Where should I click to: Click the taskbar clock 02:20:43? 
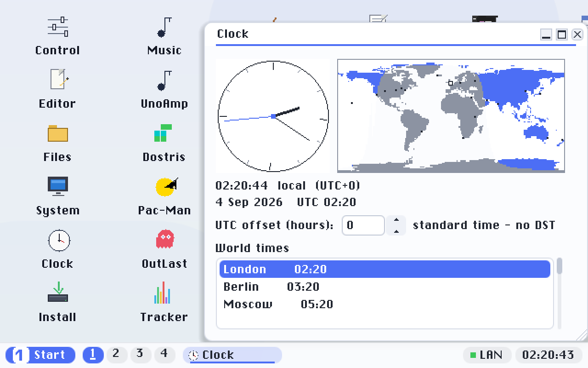(548, 355)
